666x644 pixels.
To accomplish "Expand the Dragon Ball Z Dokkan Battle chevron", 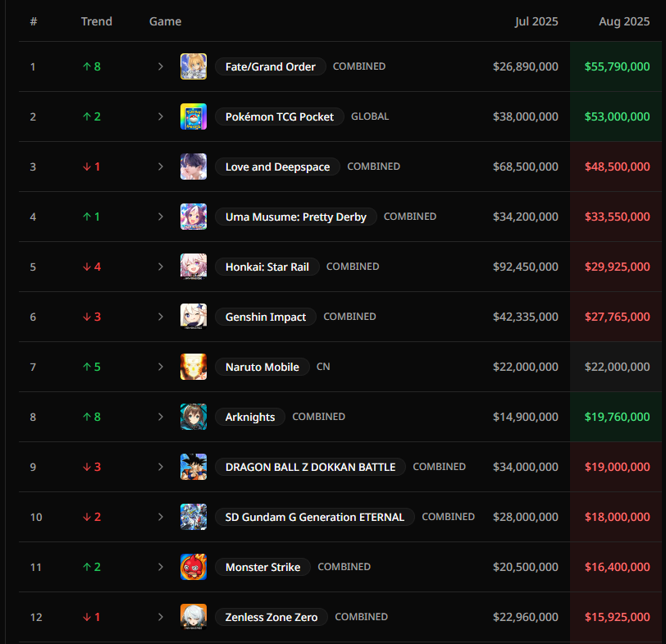I will pos(161,467).
